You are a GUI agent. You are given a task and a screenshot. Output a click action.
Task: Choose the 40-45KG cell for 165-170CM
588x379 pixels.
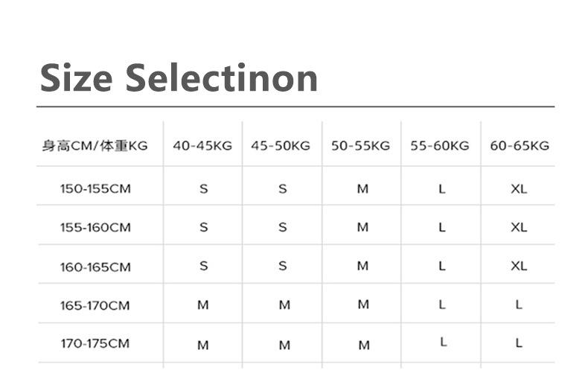pyautogui.click(x=203, y=305)
